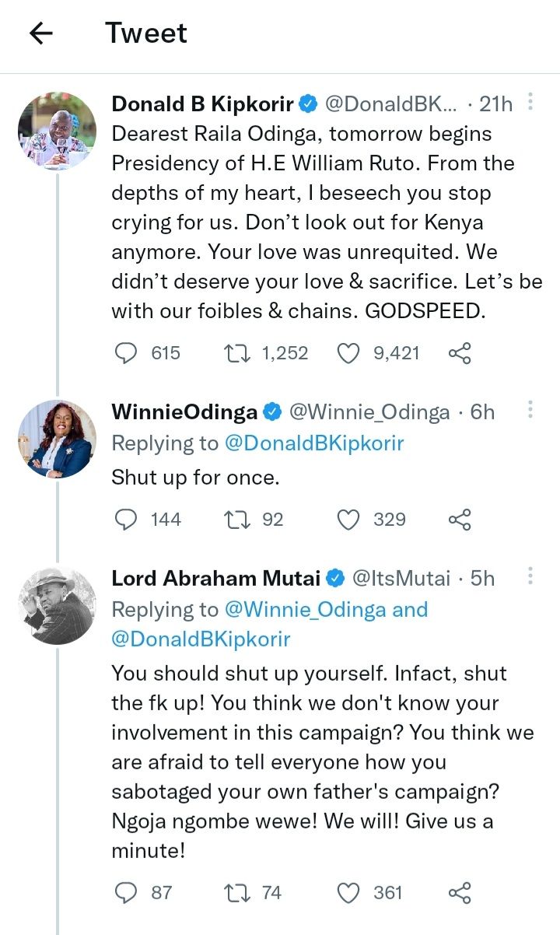The image size is (560, 935).
Task: Like WinnieOdinga's tweet
Action: click(348, 519)
